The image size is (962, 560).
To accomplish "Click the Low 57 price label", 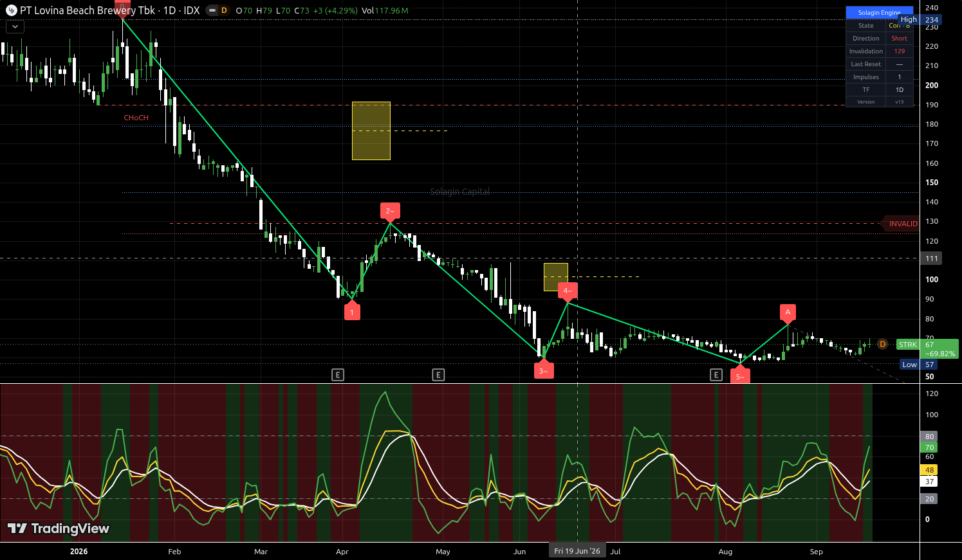I will click(920, 365).
